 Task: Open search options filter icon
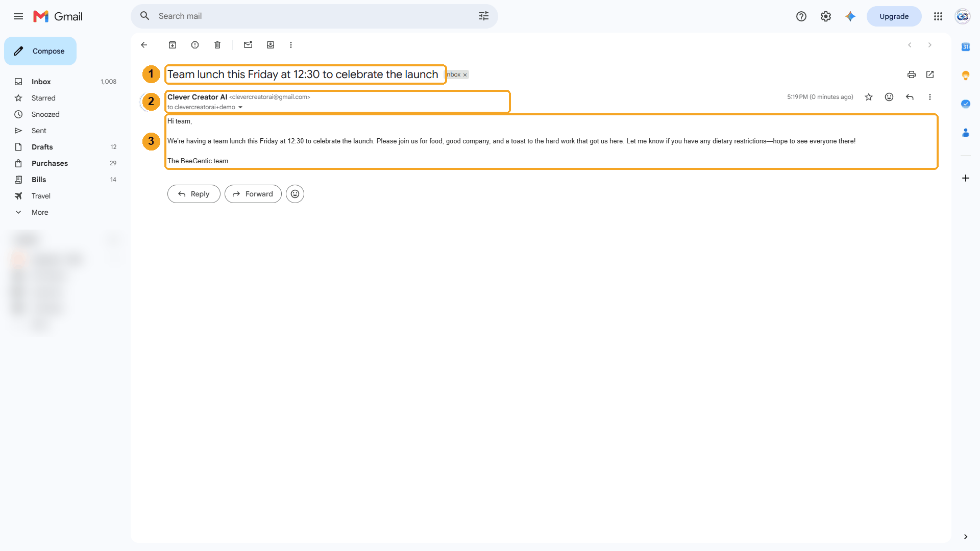(x=484, y=16)
